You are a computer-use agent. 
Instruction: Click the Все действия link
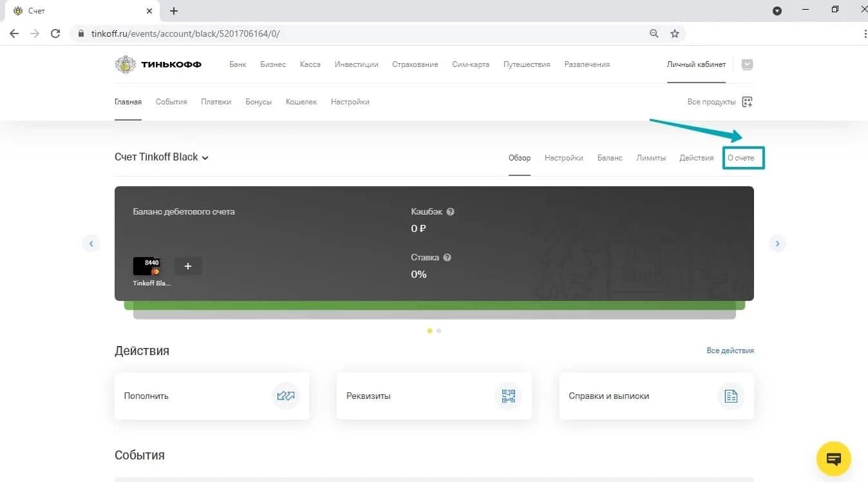tap(730, 351)
